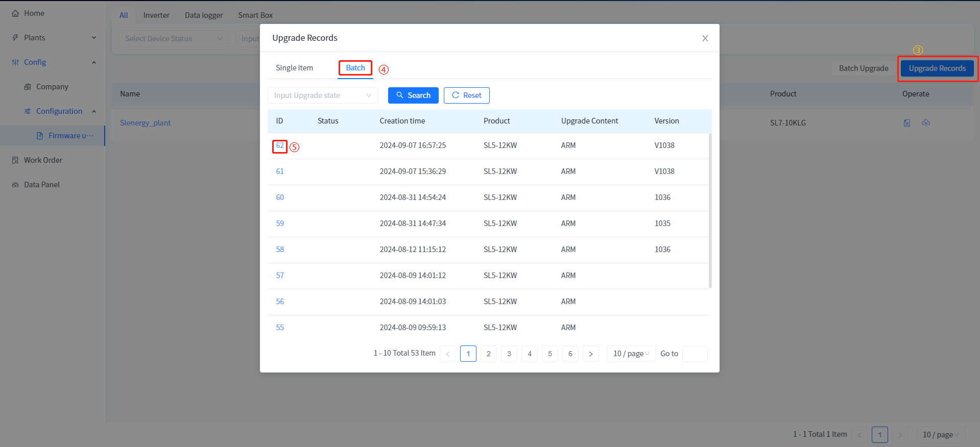Click the vertical scrollbar in records table
Screen dimensions: 980x447
point(710,210)
